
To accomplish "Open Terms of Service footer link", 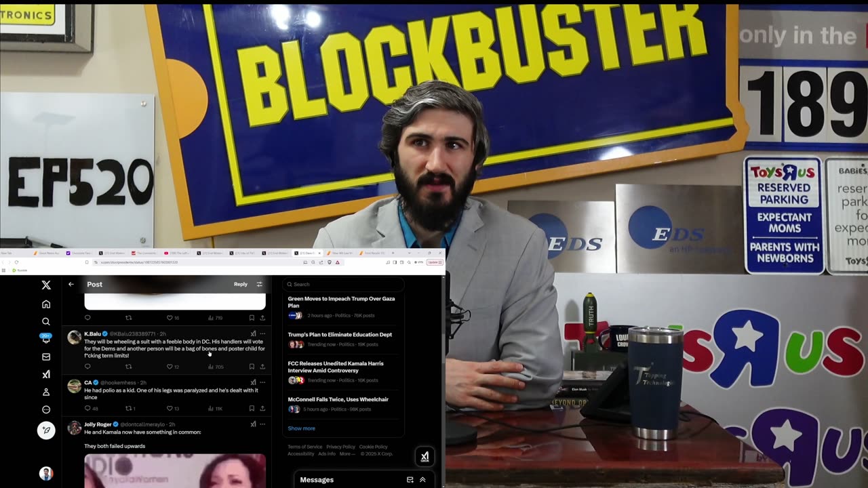I will [x=305, y=447].
